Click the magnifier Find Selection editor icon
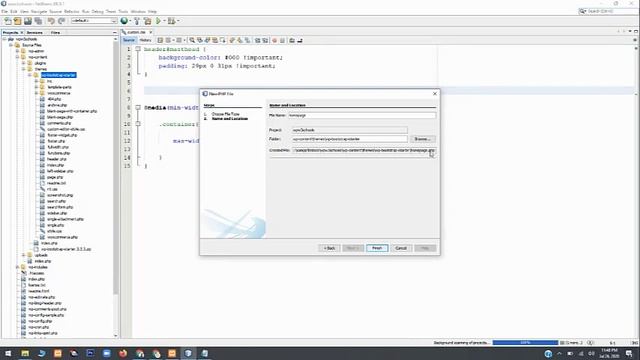Image resolution: width=640 pixels, height=360 pixels. 192,40
